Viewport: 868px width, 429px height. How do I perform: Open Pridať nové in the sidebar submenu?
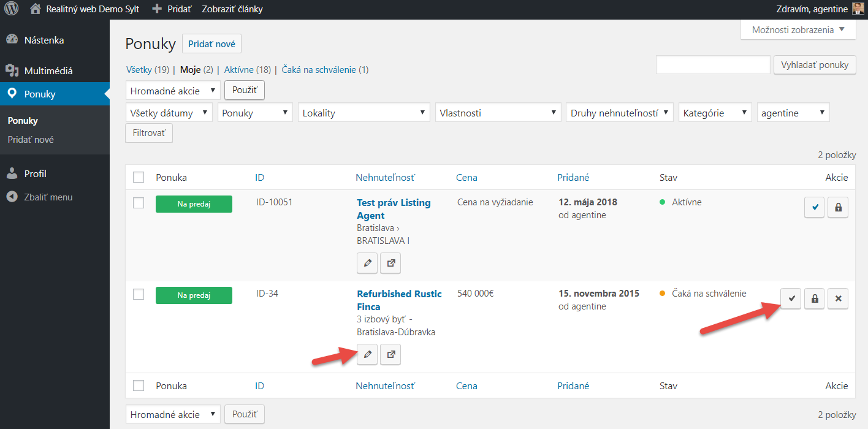point(31,139)
